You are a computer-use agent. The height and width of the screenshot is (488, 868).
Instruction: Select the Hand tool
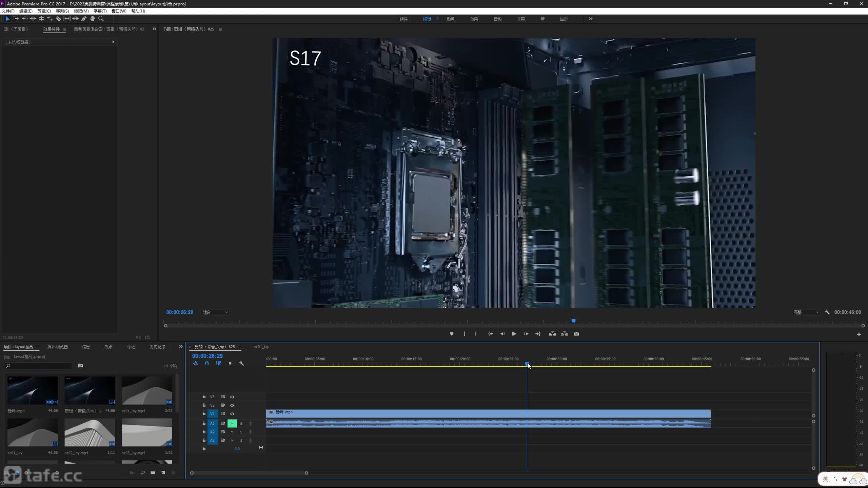tap(92, 19)
